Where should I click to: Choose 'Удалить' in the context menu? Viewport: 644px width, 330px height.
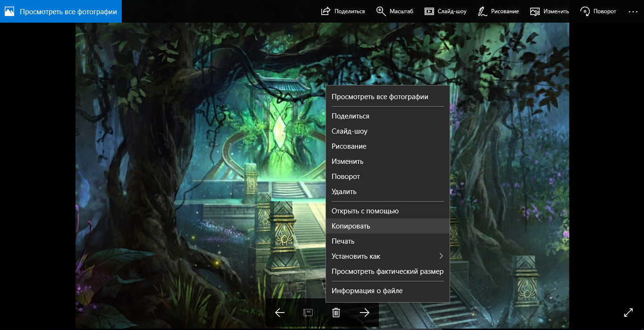388,192
